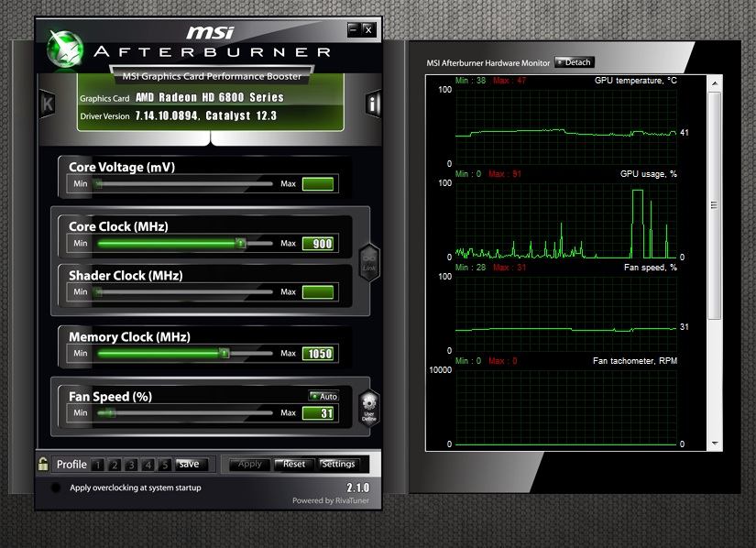Open the Settings button

click(x=338, y=464)
